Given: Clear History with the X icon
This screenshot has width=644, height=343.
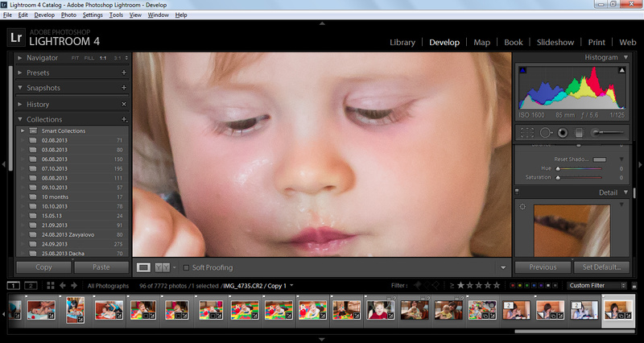Looking at the screenshot, I should [124, 105].
